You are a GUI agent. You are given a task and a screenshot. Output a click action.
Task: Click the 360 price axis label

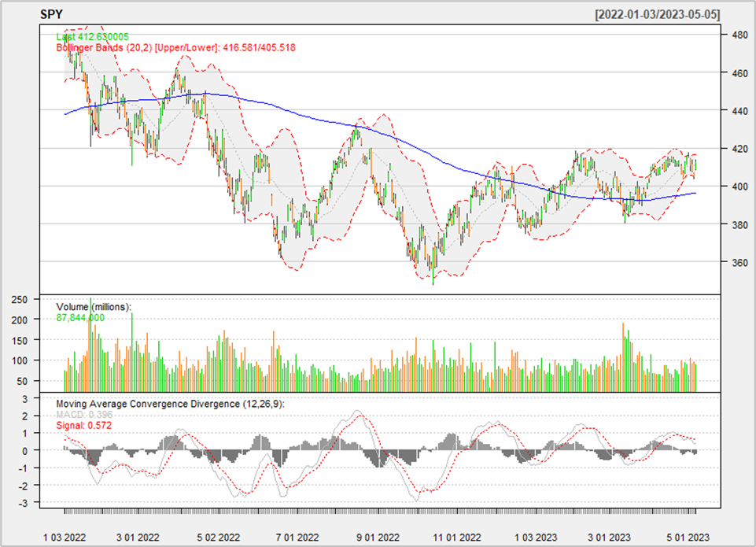click(x=740, y=262)
